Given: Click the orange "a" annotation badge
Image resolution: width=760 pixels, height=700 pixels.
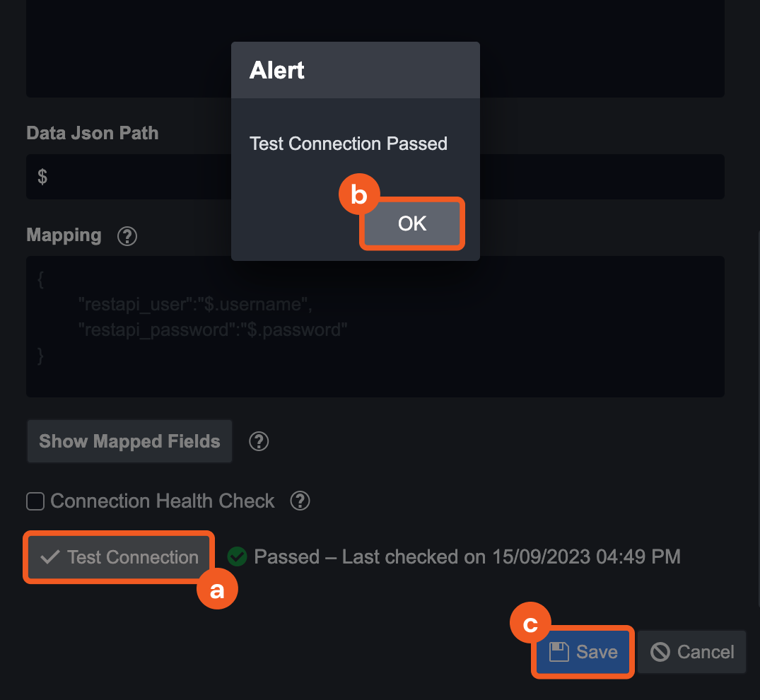Looking at the screenshot, I should pos(217,590).
